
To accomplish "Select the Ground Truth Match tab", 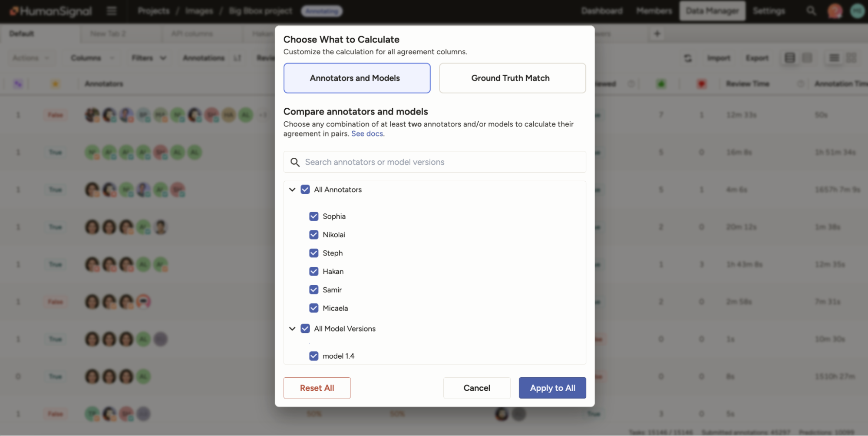I will click(512, 78).
